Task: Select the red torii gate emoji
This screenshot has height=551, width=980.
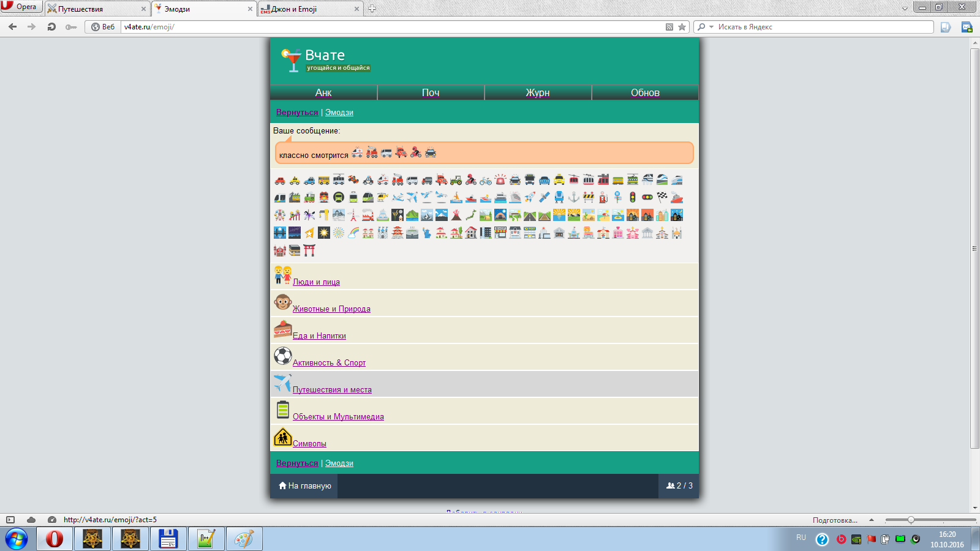Action: click(x=309, y=250)
